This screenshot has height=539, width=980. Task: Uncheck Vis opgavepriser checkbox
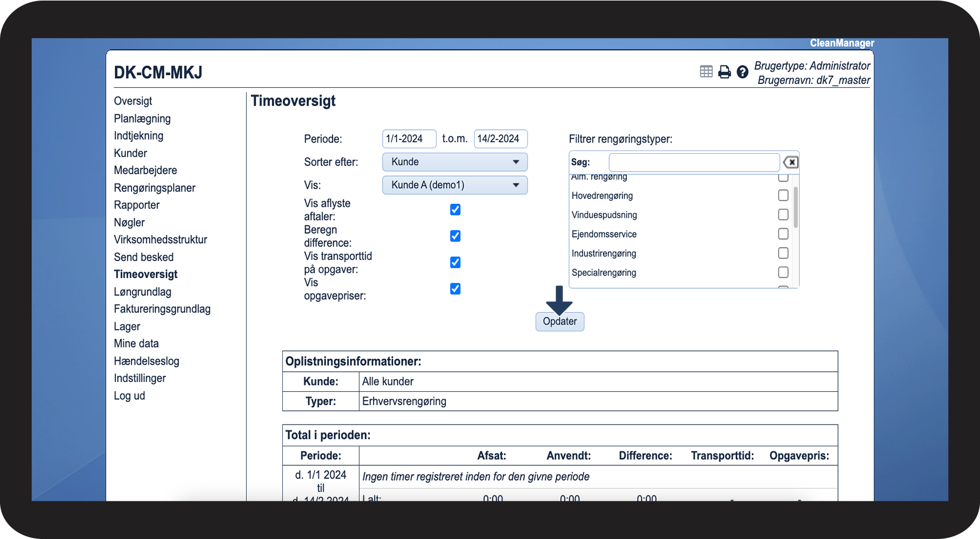455,289
